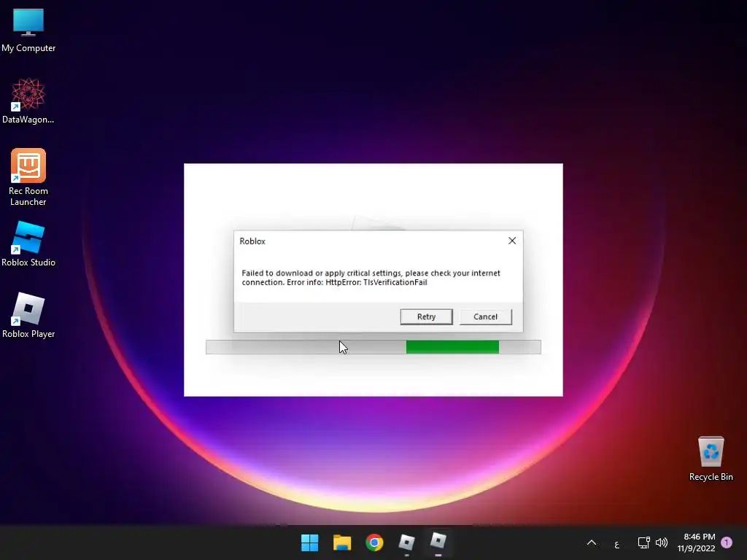Click the Retry button in Roblox dialog
This screenshot has height=560, width=747.
(x=426, y=316)
